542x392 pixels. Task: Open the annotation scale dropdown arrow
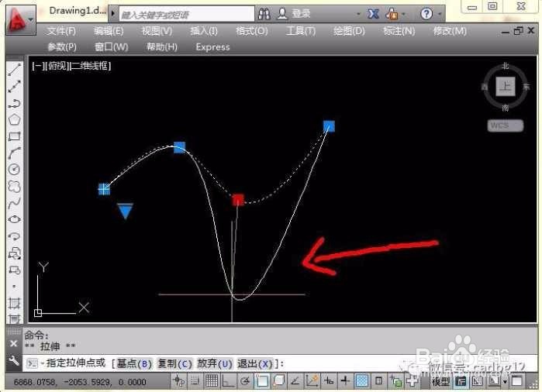505,382
